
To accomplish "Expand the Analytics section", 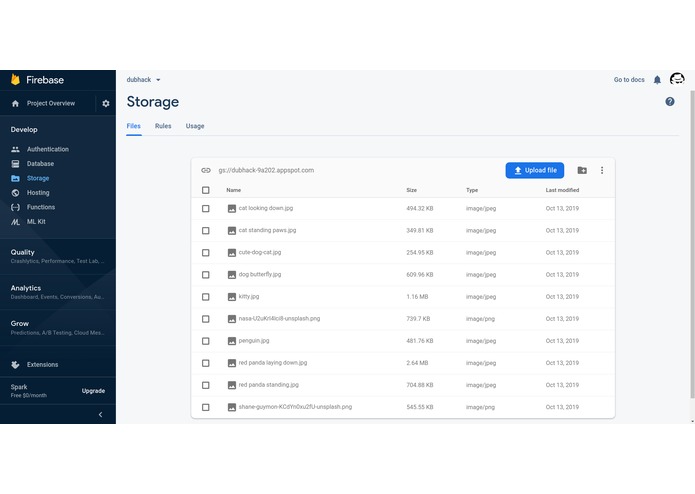I will 58,292.
